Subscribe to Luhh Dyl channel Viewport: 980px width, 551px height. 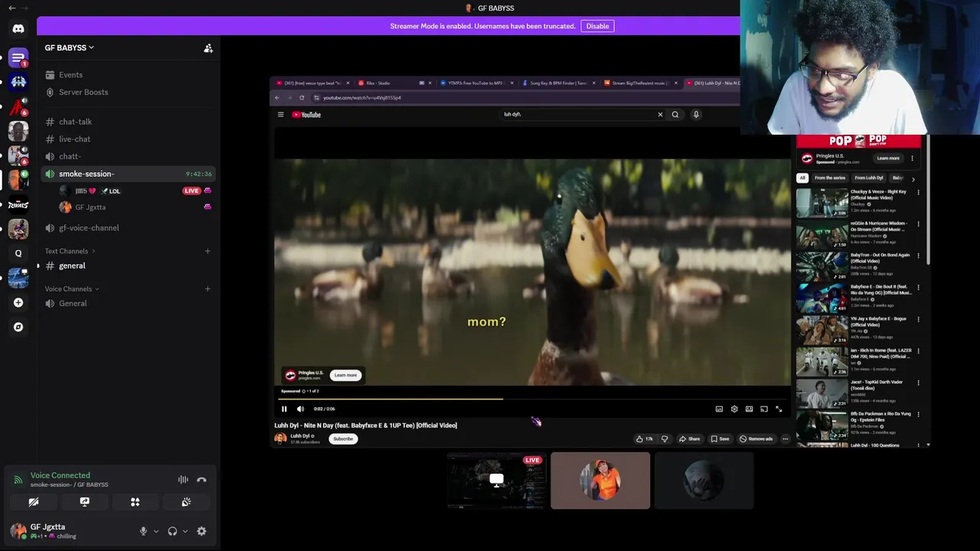343,439
